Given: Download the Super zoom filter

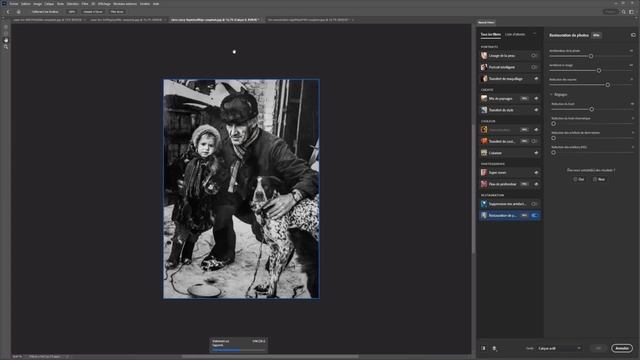Looking at the screenshot, I should pyautogui.click(x=536, y=173).
